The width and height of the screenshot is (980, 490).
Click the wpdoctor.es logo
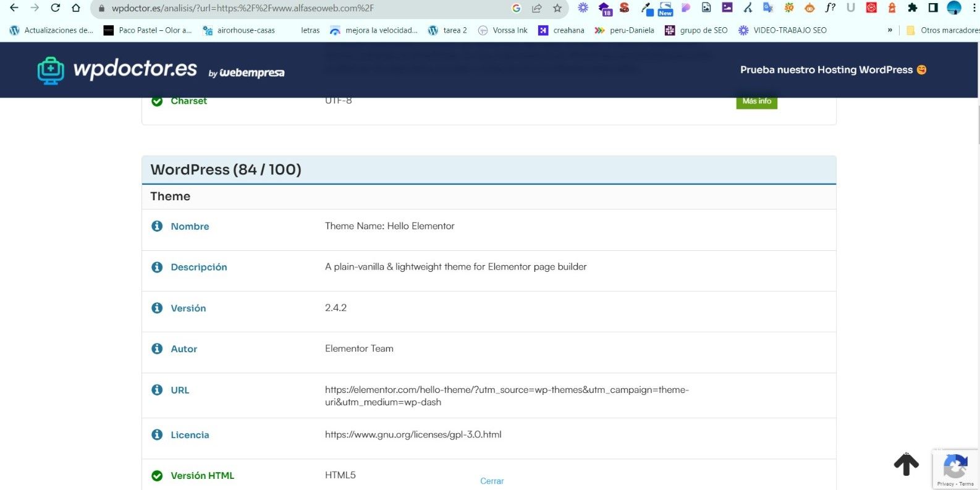(117, 70)
